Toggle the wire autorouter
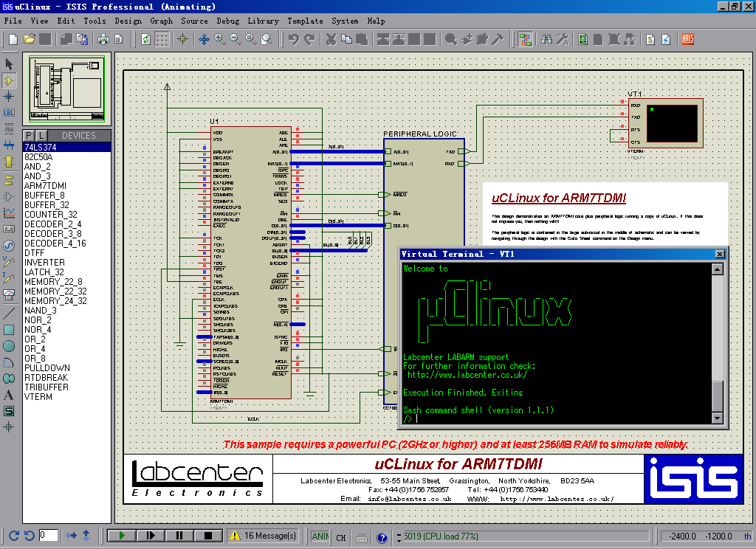Image resolution: width=756 pixels, height=549 pixels. pyautogui.click(x=525, y=40)
